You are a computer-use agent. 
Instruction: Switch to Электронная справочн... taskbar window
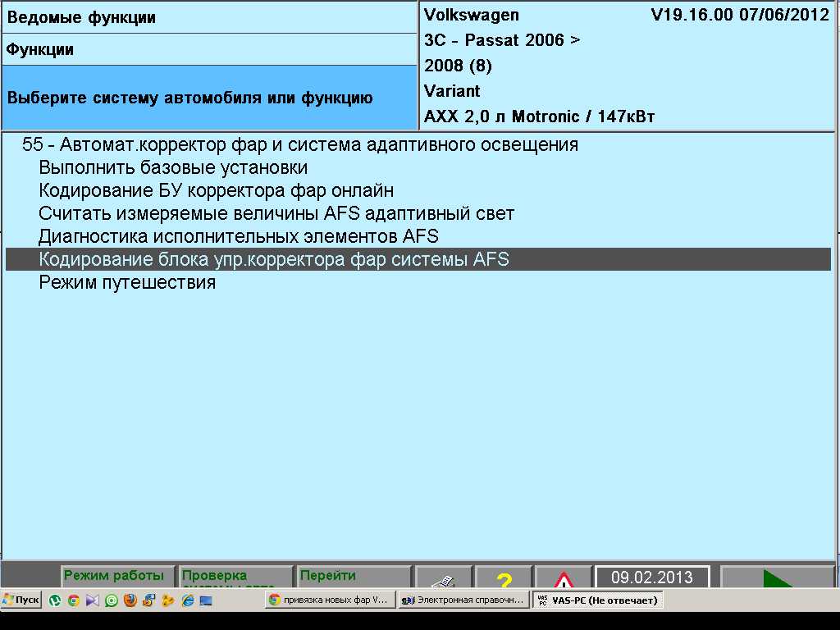tap(463, 600)
